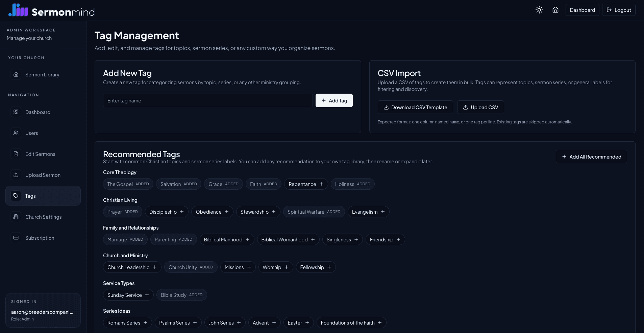Image resolution: width=644 pixels, height=333 pixels.
Task: Click the plus icon on Biblical Womanhood
Action: tap(313, 239)
